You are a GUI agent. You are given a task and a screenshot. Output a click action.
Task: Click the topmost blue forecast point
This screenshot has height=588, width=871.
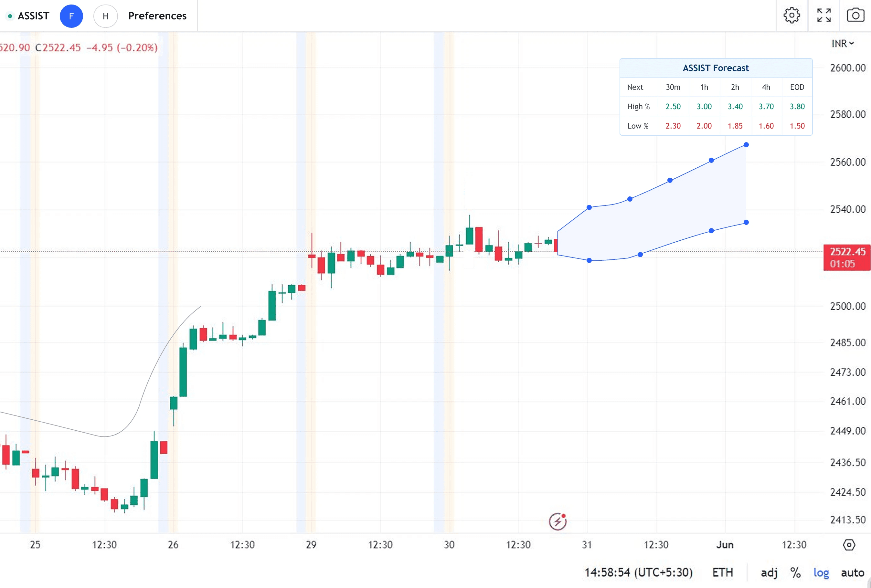click(x=746, y=145)
